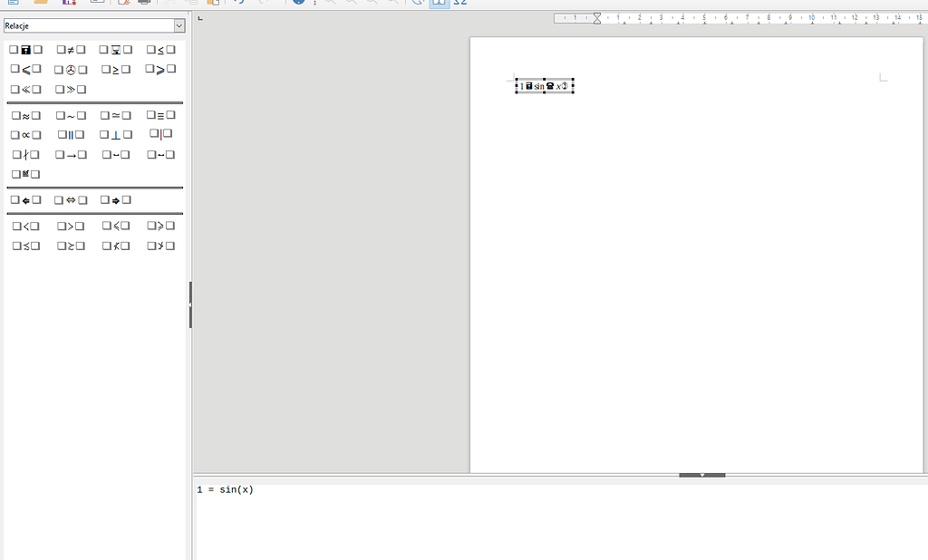Insert the double right arrow (⇒)
This screenshot has height=560, width=928.
tap(116, 200)
